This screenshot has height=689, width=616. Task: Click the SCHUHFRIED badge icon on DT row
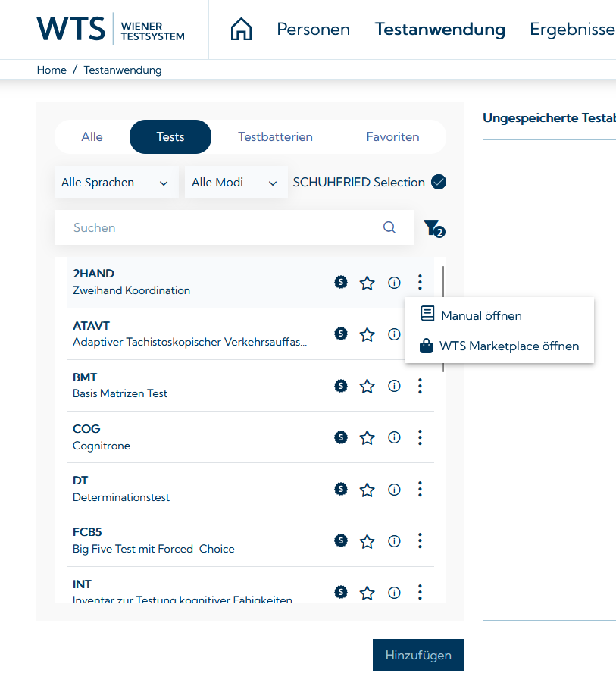(341, 489)
